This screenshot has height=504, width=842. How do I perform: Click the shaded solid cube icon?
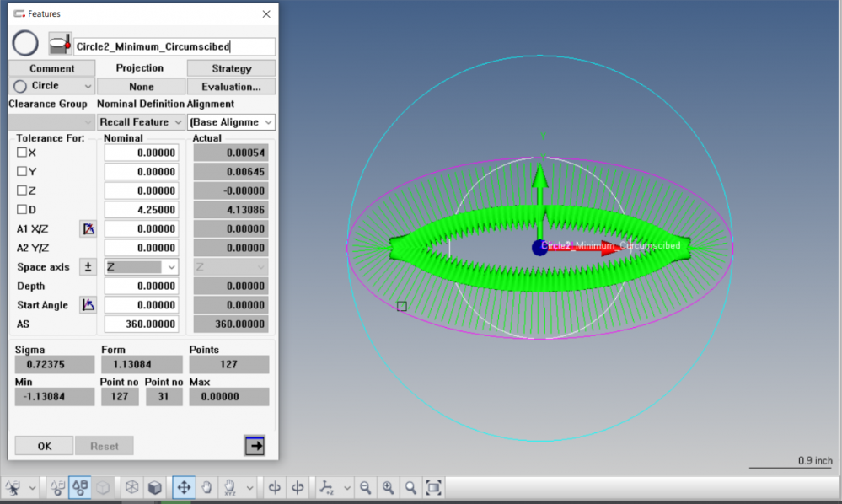click(x=155, y=487)
